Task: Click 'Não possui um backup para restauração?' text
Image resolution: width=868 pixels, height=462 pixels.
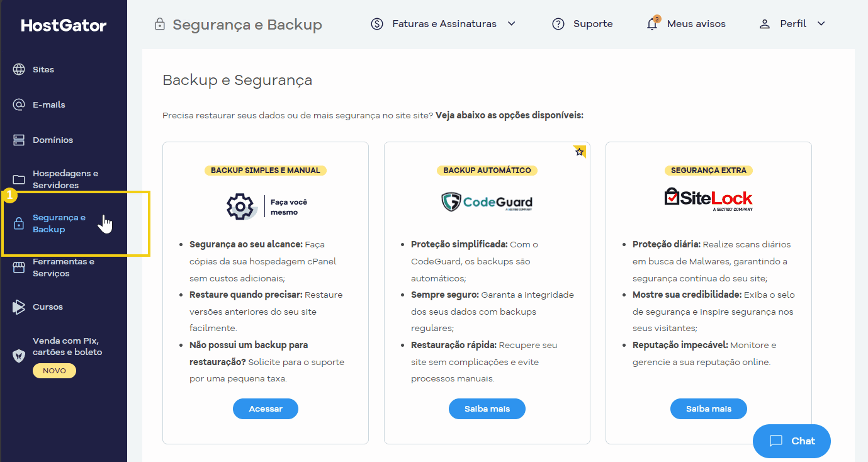Action: (x=249, y=354)
